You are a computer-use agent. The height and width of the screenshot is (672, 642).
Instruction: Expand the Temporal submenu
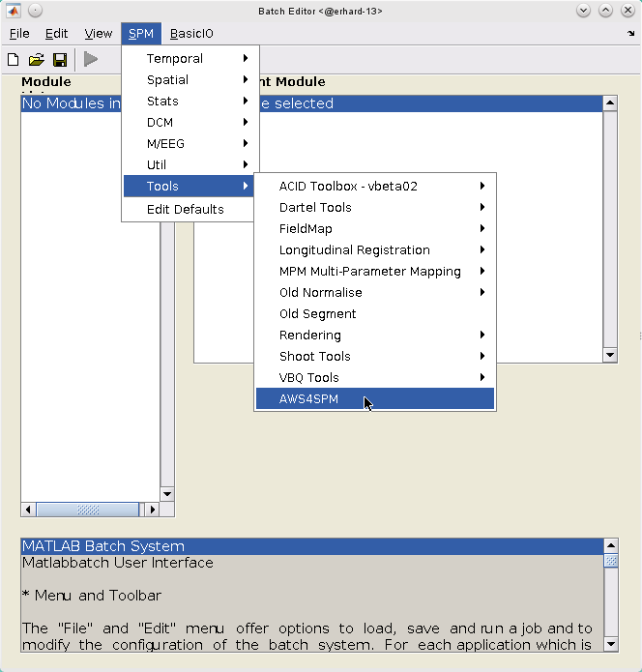pyautogui.click(x=191, y=58)
